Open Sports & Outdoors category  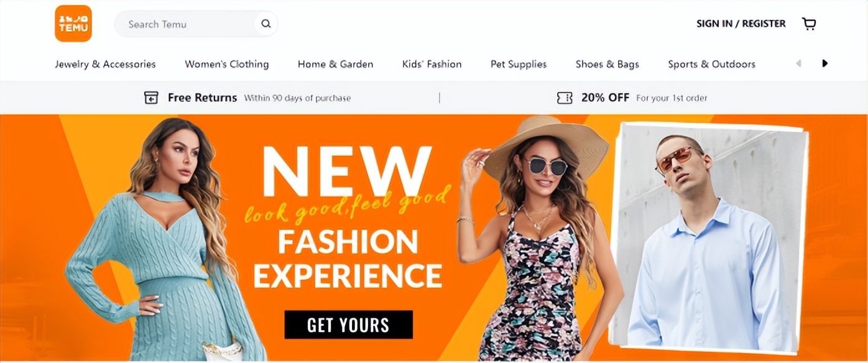(712, 64)
